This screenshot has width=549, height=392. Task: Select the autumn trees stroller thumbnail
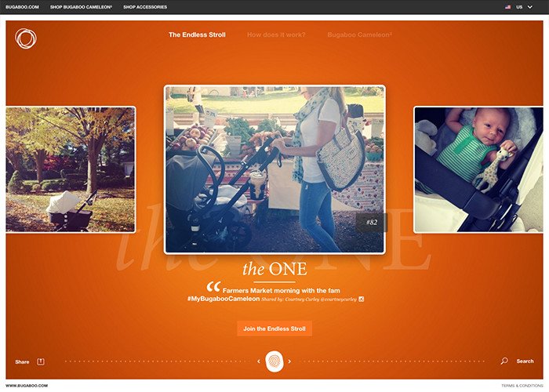[71, 169]
